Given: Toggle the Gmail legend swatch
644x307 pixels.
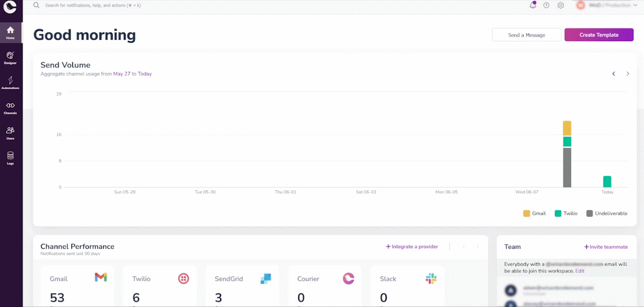Looking at the screenshot, I should pyautogui.click(x=526, y=214).
